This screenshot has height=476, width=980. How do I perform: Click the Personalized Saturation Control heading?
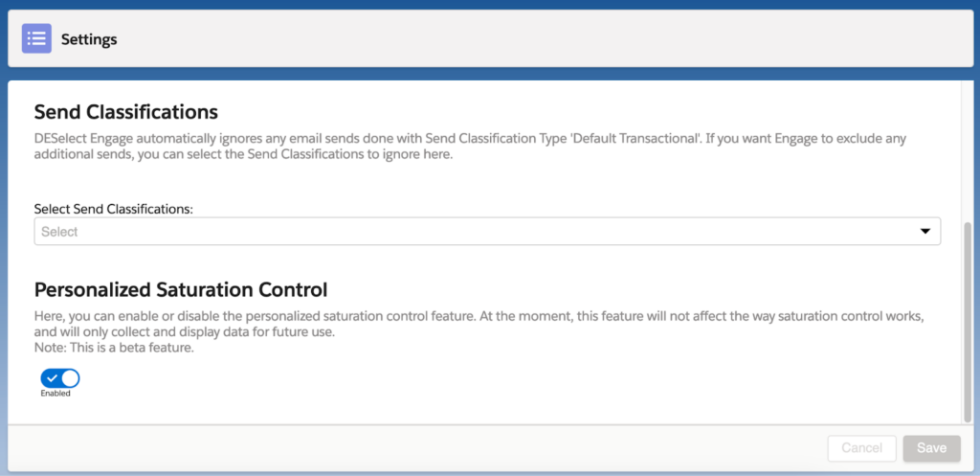(x=181, y=288)
